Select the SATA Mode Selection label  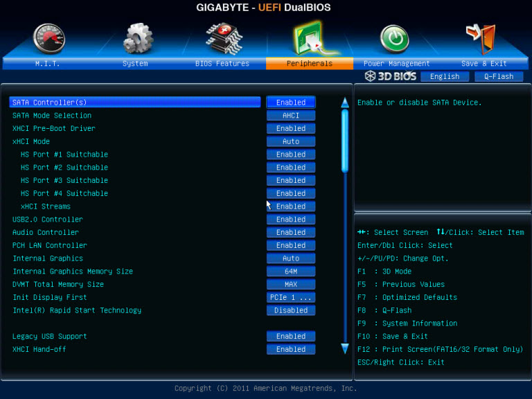(x=52, y=116)
